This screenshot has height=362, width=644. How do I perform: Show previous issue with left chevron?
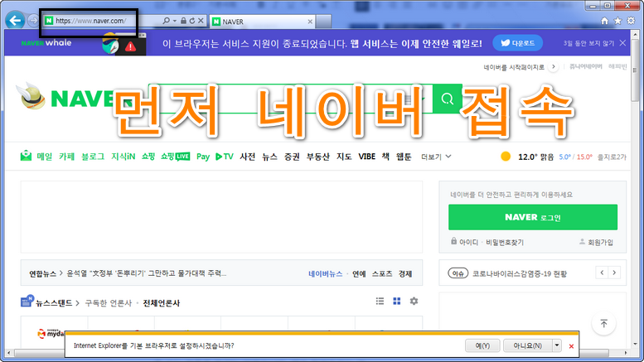click(x=602, y=273)
